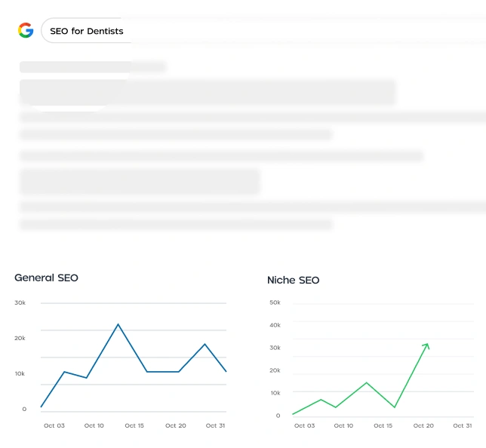
Task: Click the 20k axis label on General SEO chart
Action: coord(20,338)
